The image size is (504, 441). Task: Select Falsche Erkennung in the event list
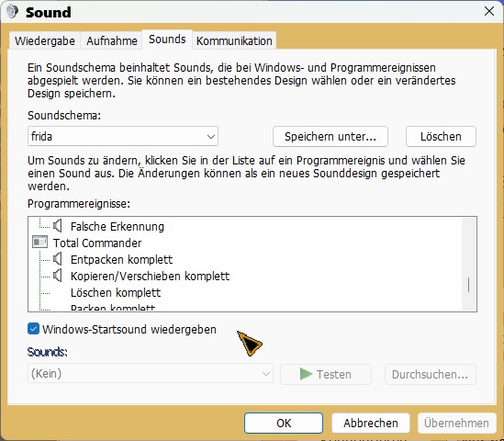pyautogui.click(x=118, y=226)
